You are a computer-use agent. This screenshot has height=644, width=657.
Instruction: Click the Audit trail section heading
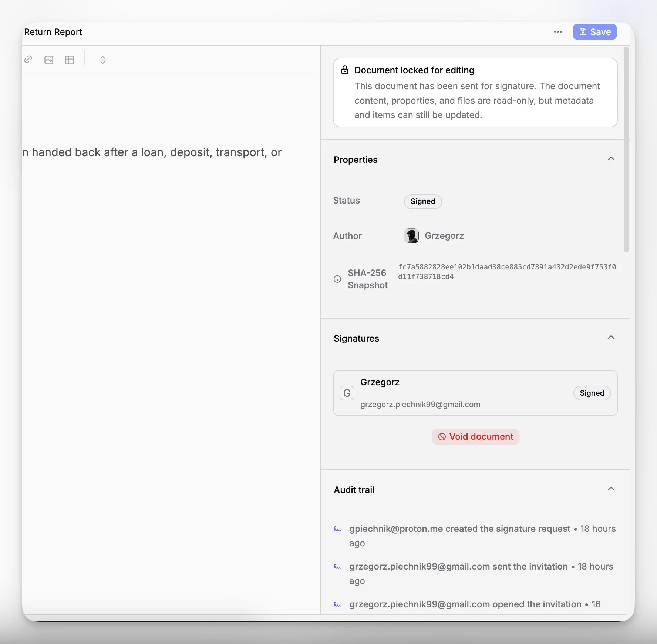[x=354, y=490]
